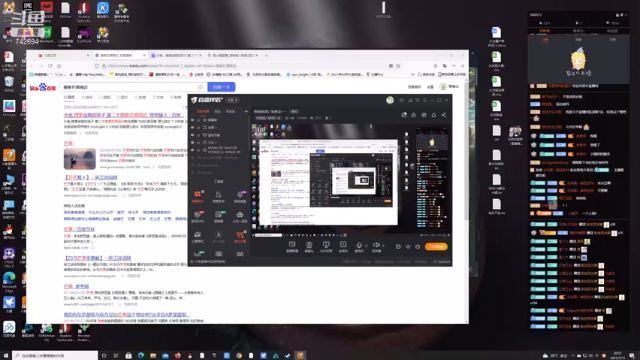Screen dimensions: 640x360
Task: Open the hamburger menu icon in streaming app title bar
Action: pyautogui.click(x=424, y=100)
